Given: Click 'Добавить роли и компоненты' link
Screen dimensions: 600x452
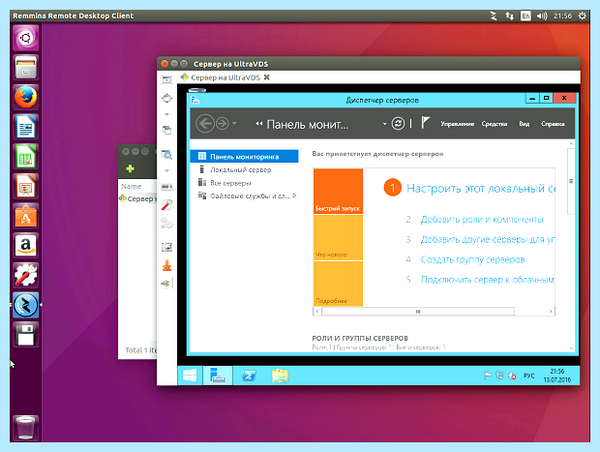Looking at the screenshot, I should point(482,220).
